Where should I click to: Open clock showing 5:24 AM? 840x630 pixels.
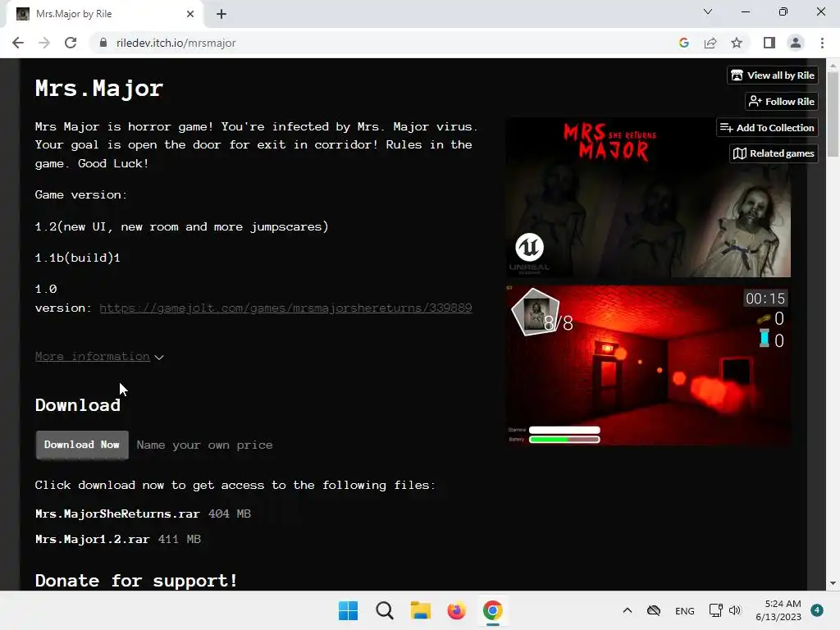coord(778,610)
